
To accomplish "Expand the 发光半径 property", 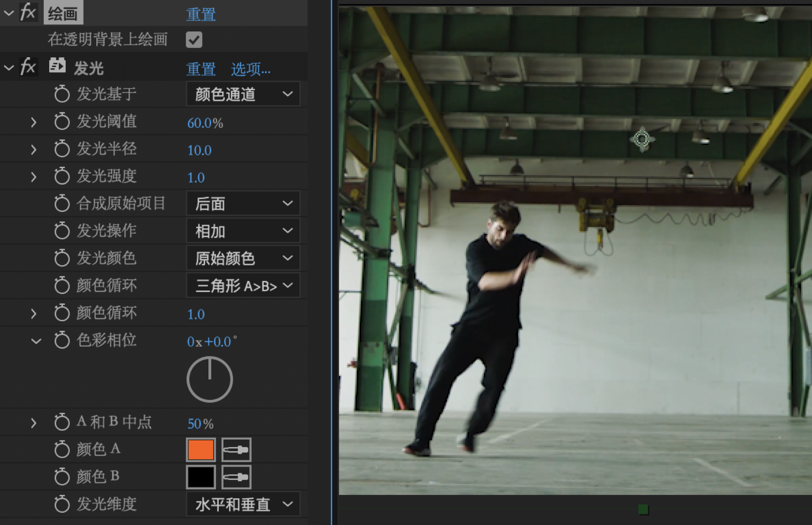I will tap(33, 149).
